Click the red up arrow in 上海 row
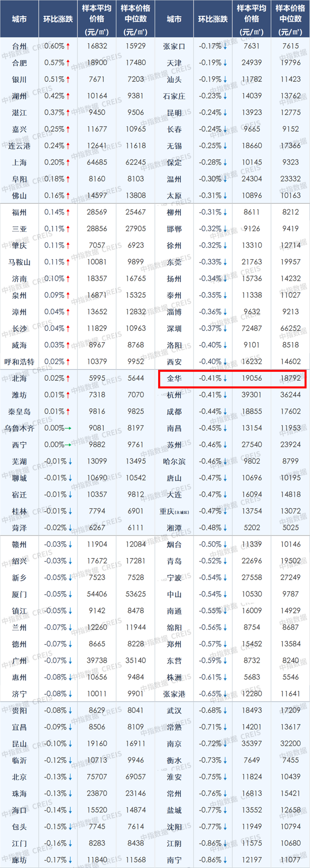310x868 pixels. point(68,163)
